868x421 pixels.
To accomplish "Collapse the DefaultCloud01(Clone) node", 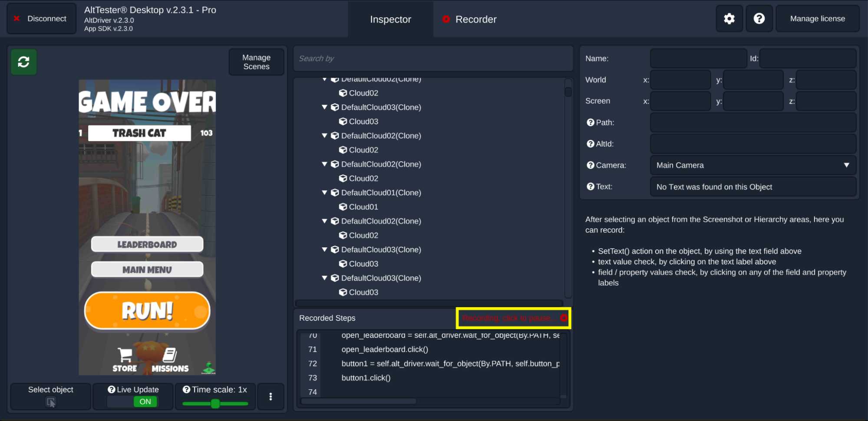I will click(324, 192).
